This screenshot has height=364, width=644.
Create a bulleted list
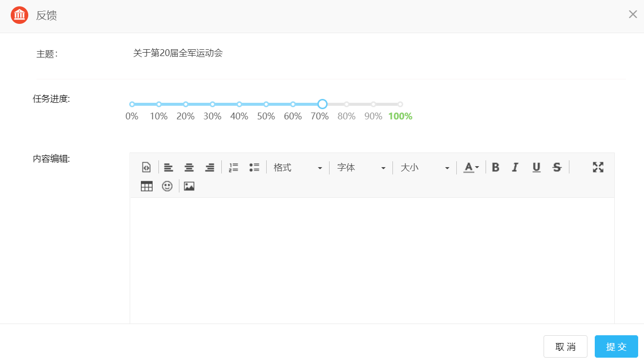click(x=254, y=167)
